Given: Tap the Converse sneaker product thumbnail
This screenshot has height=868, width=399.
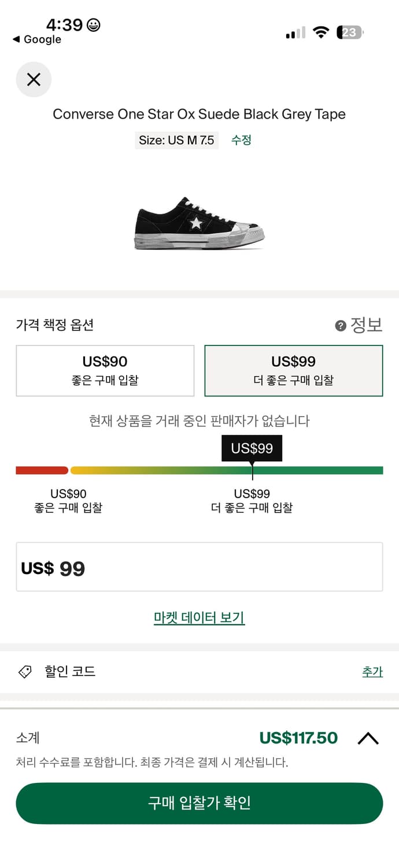Looking at the screenshot, I should [x=199, y=223].
